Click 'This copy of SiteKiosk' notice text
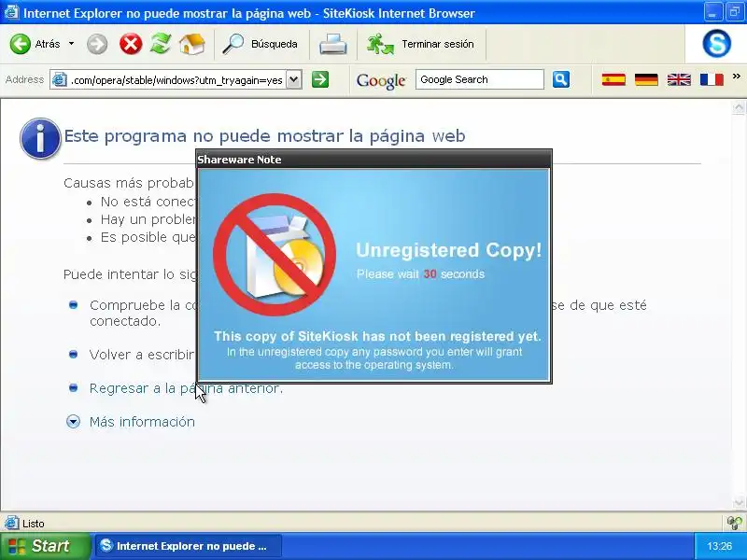The image size is (747, 560). point(377,336)
